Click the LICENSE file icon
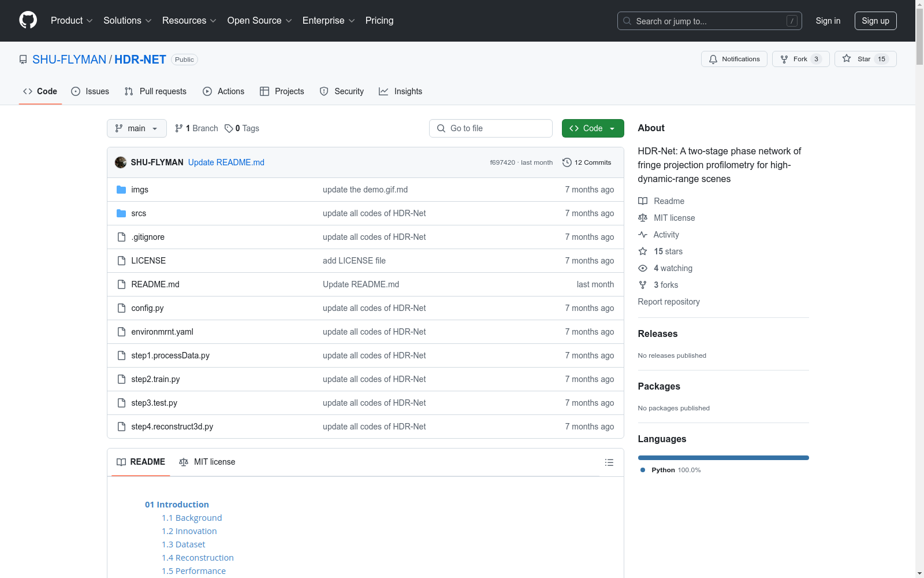The width and height of the screenshot is (924, 578). 121,261
